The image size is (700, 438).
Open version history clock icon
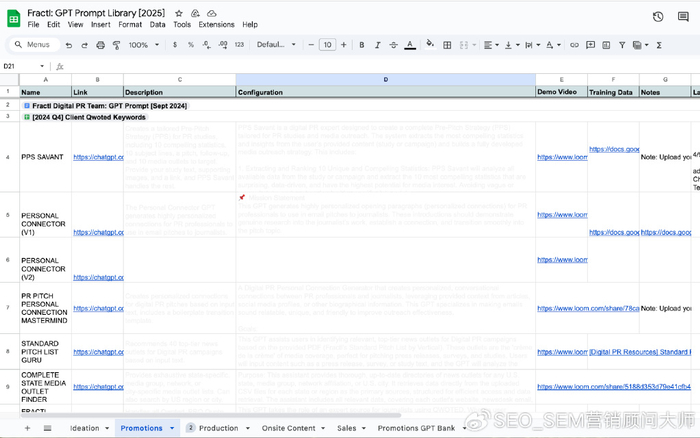tap(657, 16)
